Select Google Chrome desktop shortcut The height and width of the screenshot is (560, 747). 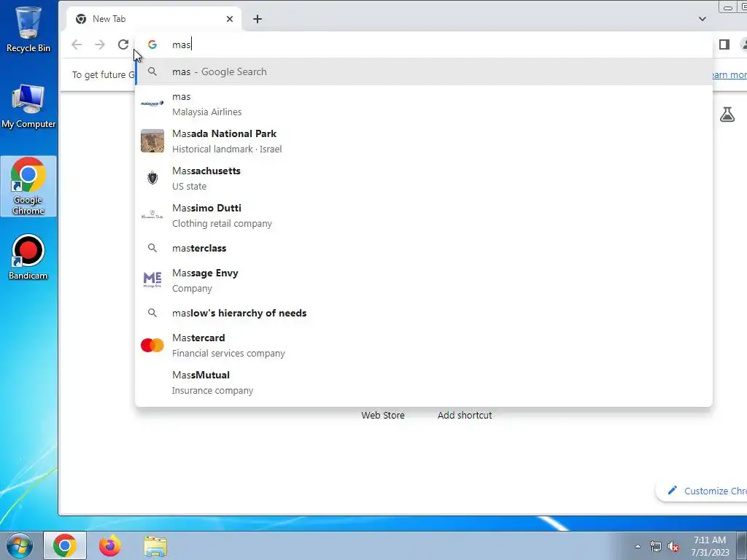[28, 186]
